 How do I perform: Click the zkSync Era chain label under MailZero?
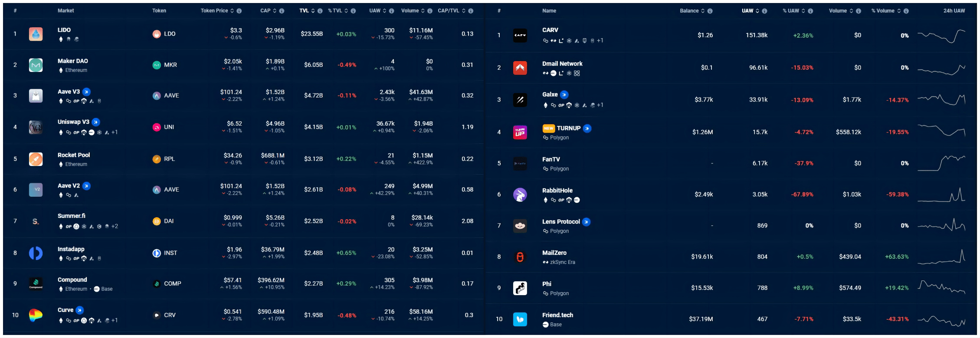[x=563, y=262]
